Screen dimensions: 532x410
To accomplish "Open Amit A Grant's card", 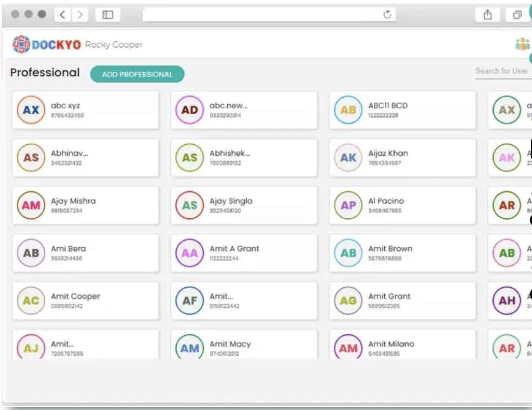I will [244, 253].
